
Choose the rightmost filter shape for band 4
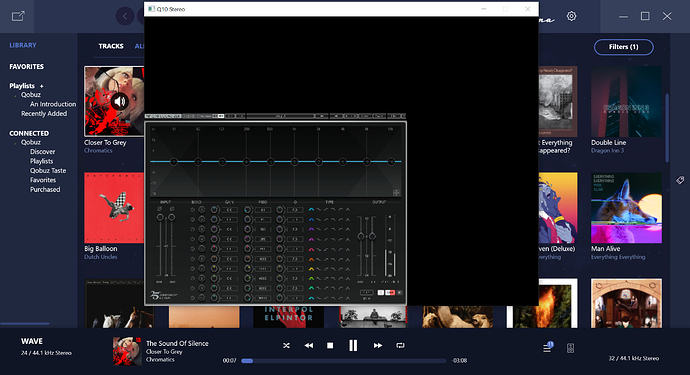[348, 239]
